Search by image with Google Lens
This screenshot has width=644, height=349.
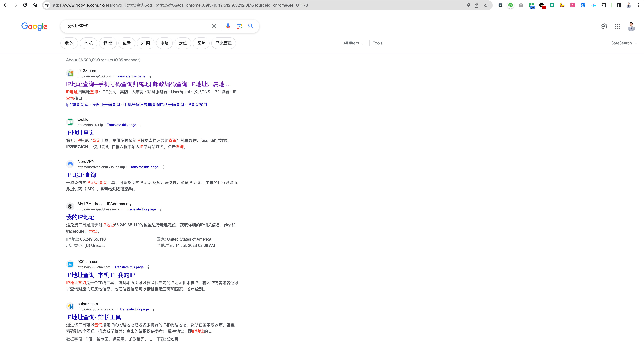(239, 26)
